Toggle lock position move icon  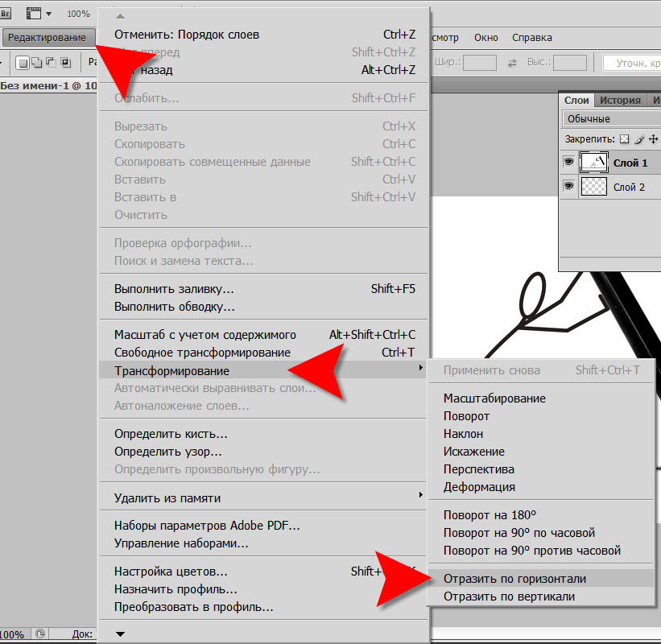click(x=653, y=139)
